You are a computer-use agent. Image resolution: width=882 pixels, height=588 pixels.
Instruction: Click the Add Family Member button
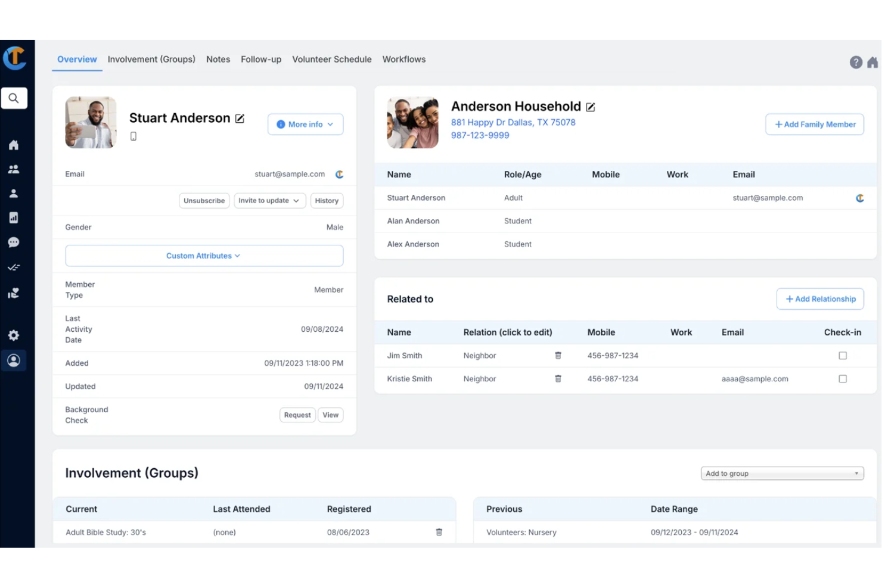(814, 125)
